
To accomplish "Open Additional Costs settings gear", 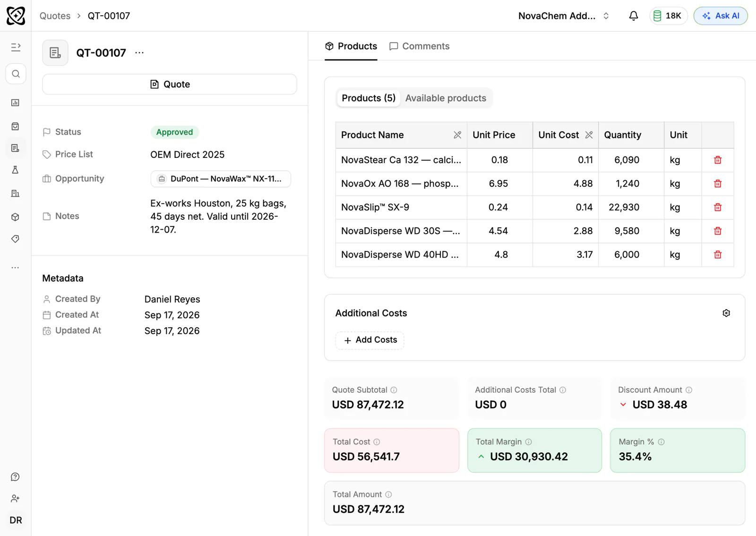I will coord(726,313).
